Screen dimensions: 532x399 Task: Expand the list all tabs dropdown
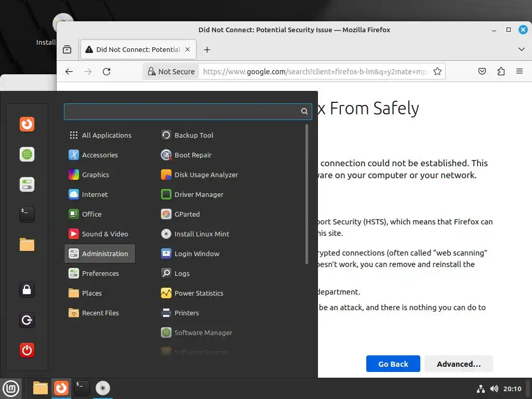point(522,49)
